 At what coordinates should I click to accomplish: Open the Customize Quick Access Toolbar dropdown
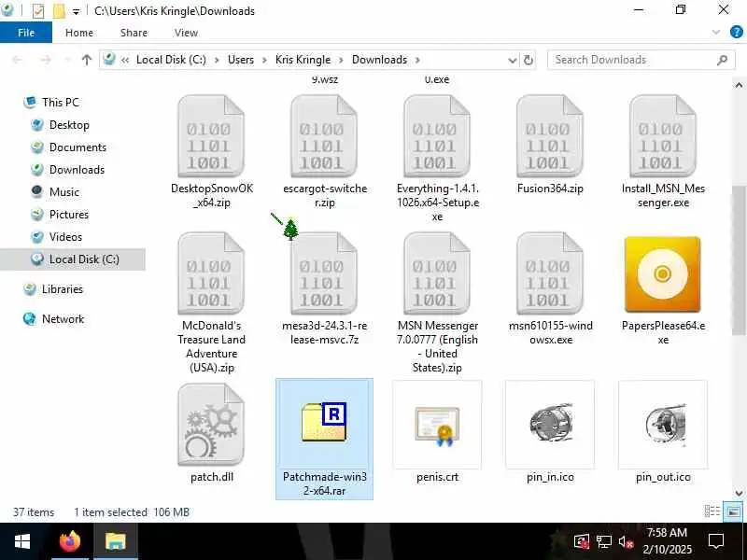click(x=76, y=12)
